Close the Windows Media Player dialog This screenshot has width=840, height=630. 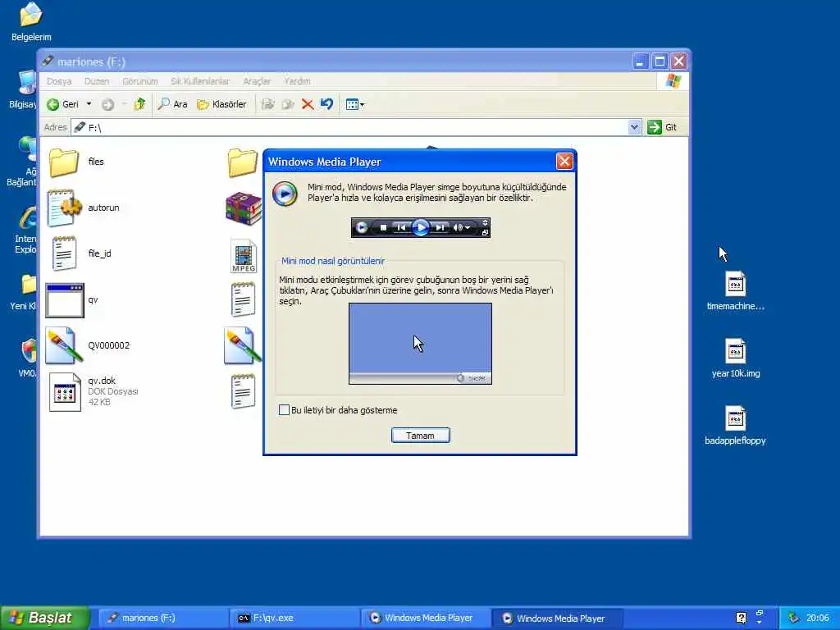(x=564, y=162)
